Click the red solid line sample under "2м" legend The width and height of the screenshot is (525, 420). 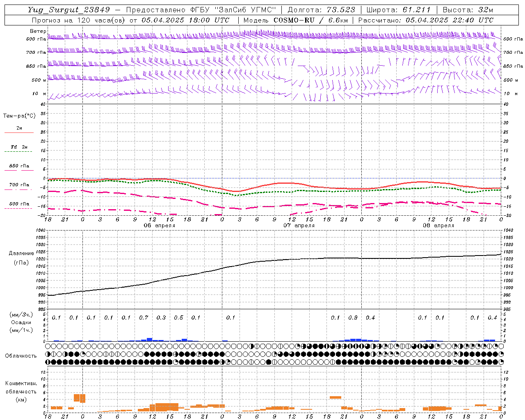point(19,132)
